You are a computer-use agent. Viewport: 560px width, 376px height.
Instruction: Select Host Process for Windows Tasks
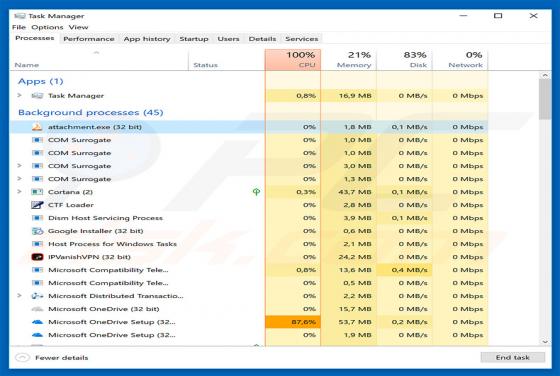click(249, 244)
